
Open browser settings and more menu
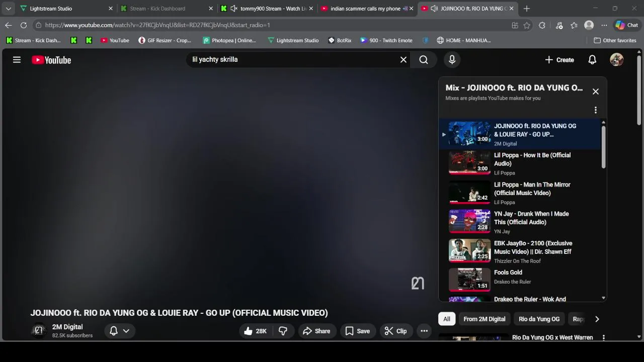604,25
